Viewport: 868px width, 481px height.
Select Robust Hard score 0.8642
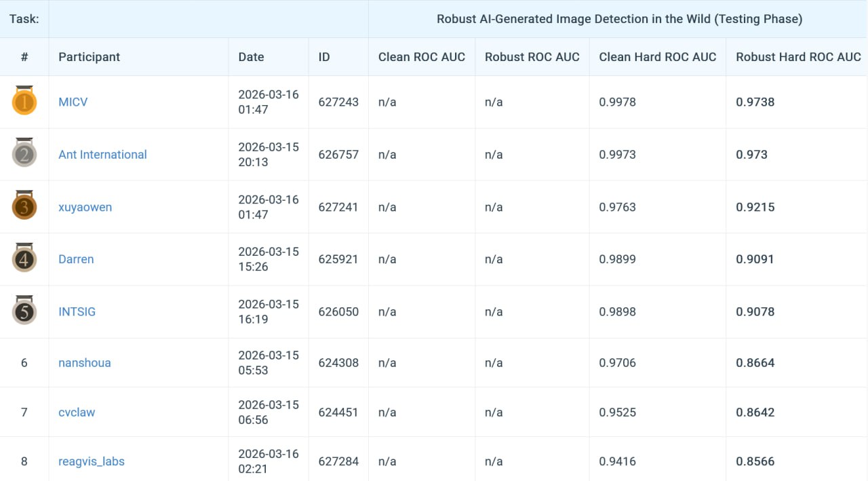(755, 412)
